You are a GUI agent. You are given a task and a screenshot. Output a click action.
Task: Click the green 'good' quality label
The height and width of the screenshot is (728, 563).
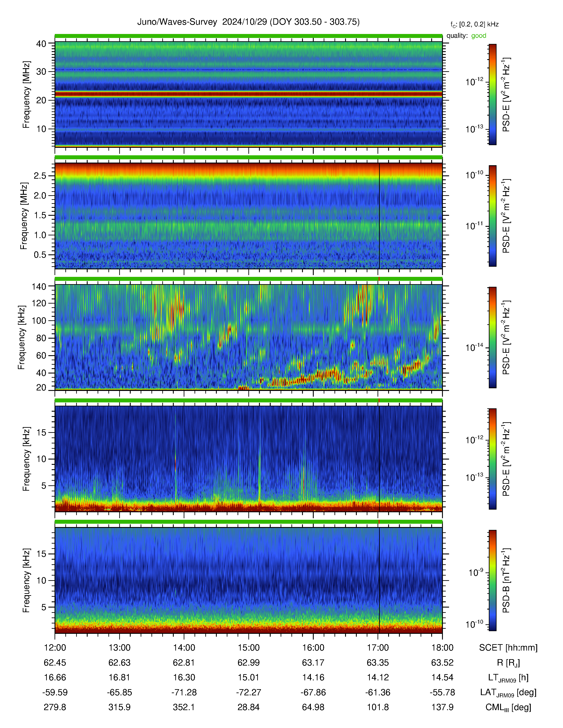(x=479, y=36)
